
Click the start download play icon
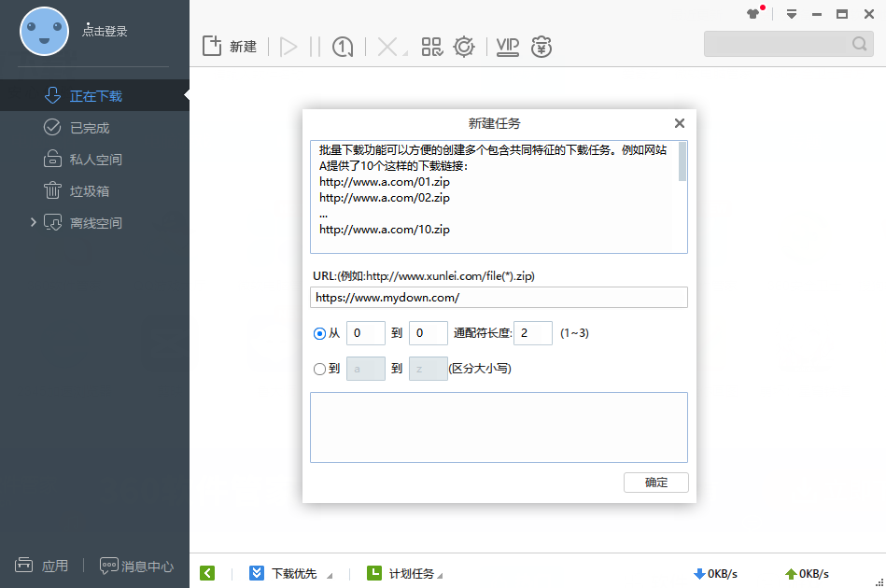coord(288,47)
